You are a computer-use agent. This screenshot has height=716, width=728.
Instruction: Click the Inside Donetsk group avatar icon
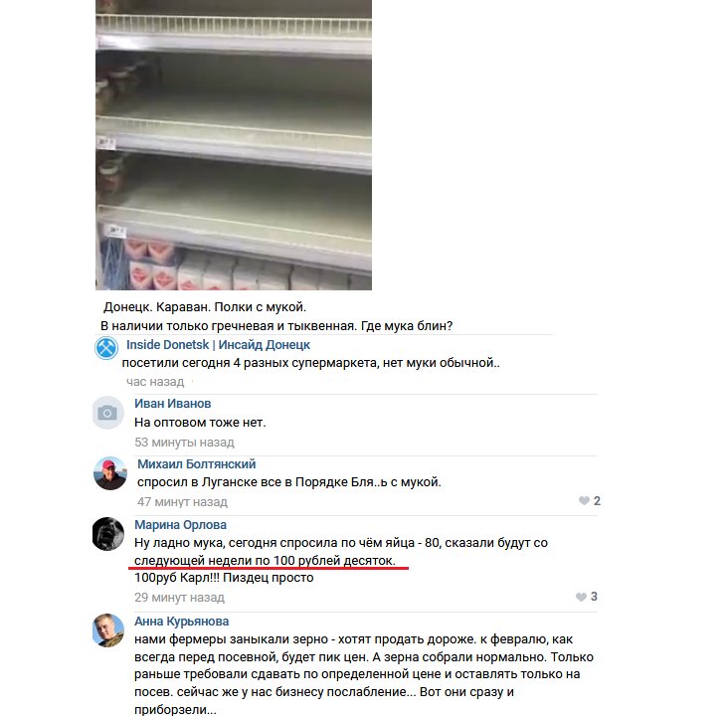point(106,348)
